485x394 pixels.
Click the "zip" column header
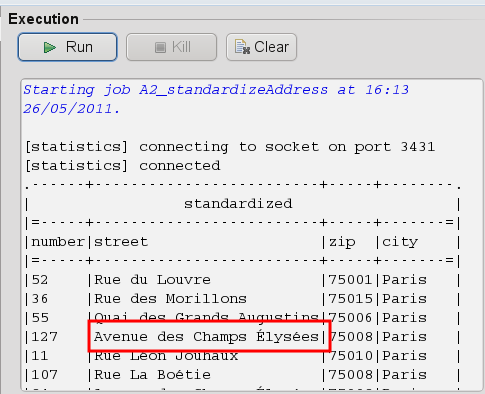pos(342,242)
